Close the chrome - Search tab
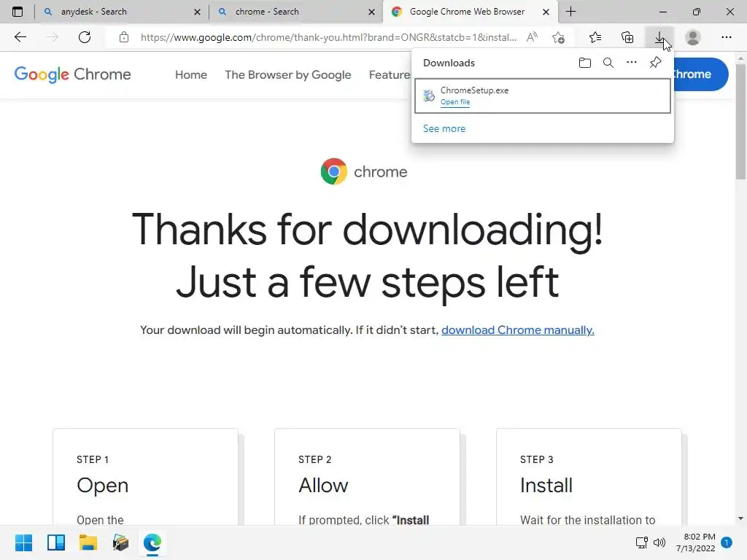The width and height of the screenshot is (747, 560). (371, 12)
